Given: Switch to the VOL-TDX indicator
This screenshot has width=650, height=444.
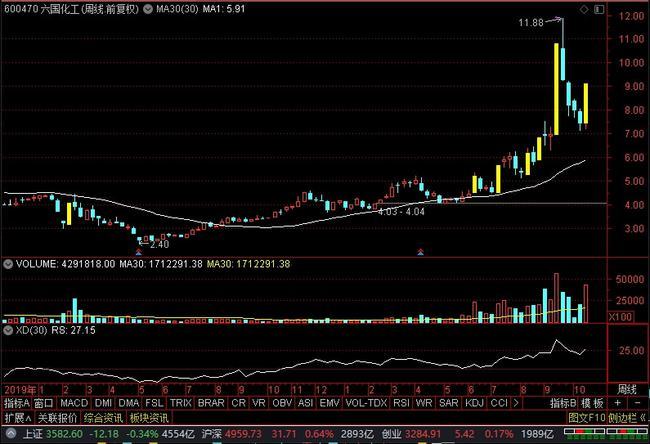Looking at the screenshot, I should 366,403.
